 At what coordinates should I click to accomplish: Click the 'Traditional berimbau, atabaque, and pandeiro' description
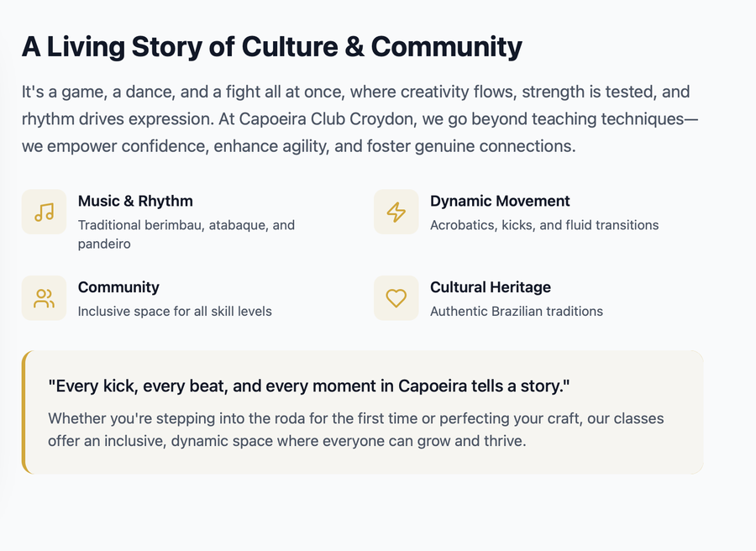(186, 234)
